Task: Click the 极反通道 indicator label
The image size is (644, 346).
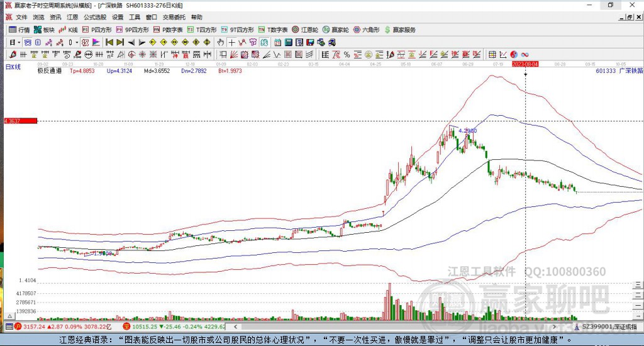Action: pyautogui.click(x=49, y=70)
